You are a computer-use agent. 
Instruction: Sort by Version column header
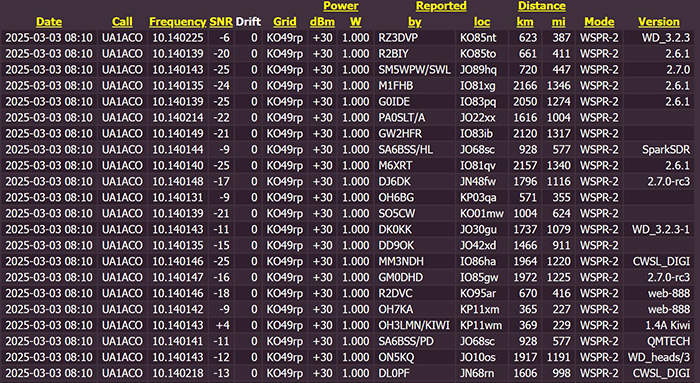(658, 22)
